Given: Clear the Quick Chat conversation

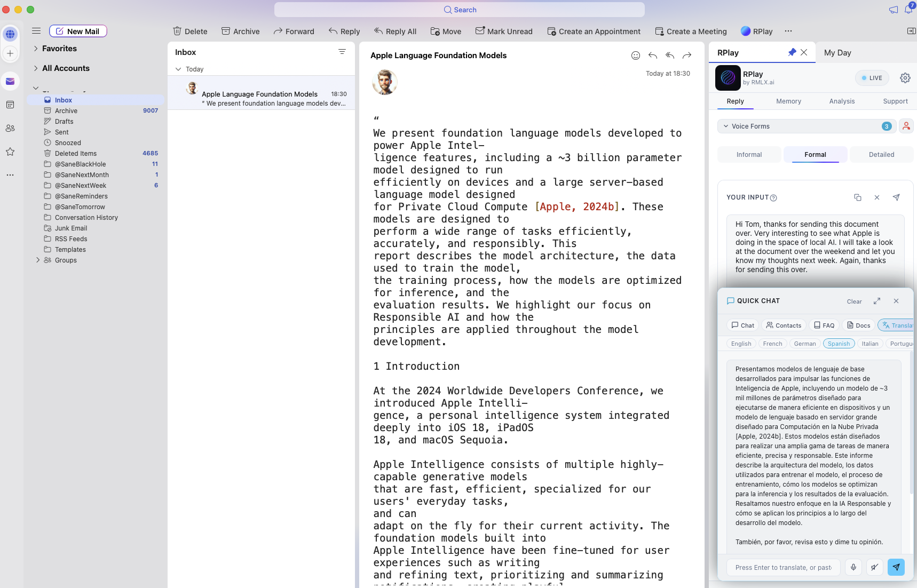Looking at the screenshot, I should 853,301.
